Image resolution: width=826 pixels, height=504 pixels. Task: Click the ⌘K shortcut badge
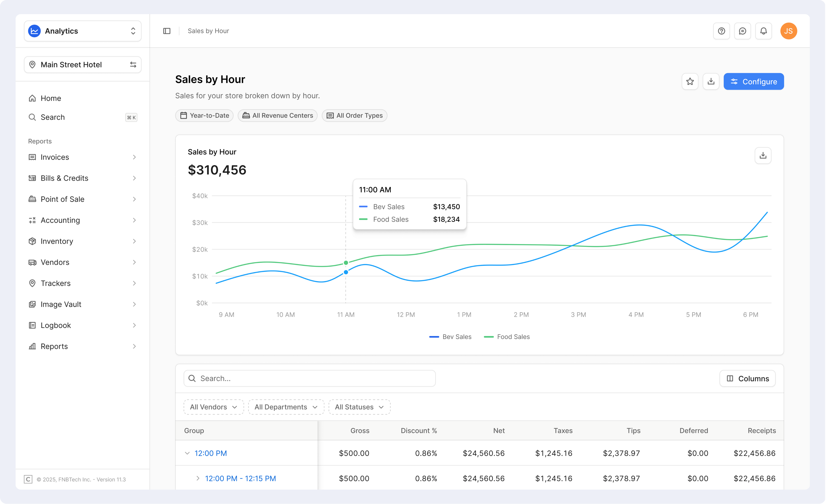click(131, 117)
